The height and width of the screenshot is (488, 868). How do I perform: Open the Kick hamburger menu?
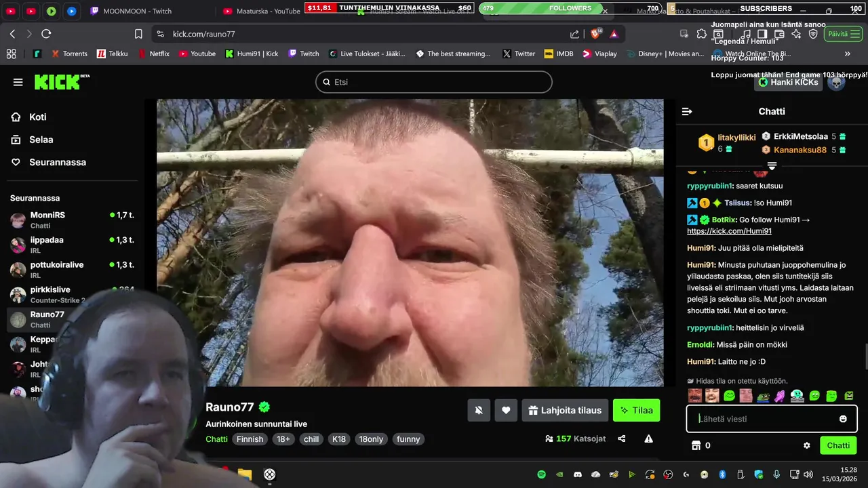click(x=18, y=82)
